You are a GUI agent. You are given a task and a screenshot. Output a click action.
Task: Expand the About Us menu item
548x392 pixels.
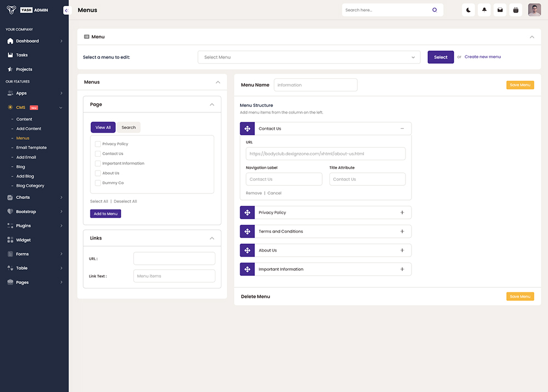coord(402,251)
